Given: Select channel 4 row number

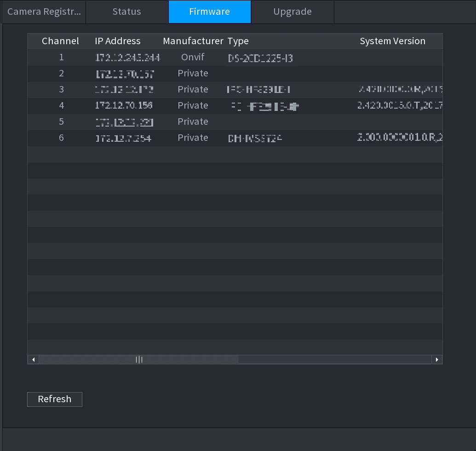Looking at the screenshot, I should pos(61,106).
